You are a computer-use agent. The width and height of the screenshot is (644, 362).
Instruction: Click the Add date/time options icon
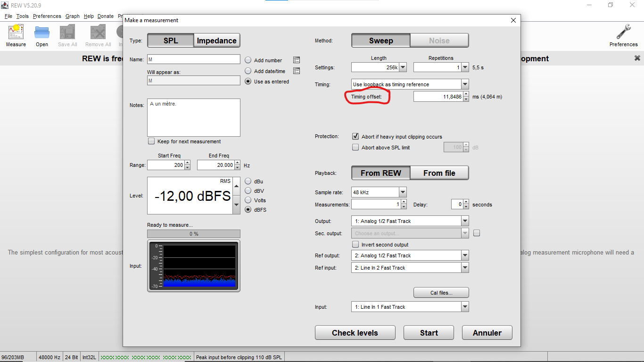coord(297,71)
